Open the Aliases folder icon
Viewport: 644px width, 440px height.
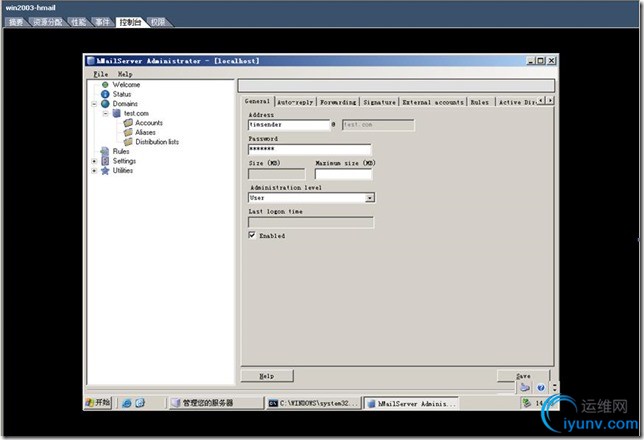(x=128, y=132)
